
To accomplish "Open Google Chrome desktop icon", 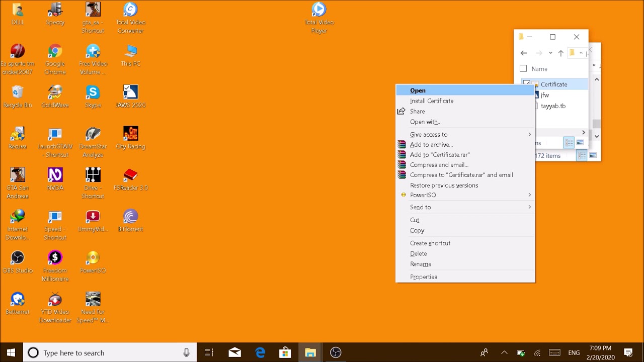I will point(55,59).
